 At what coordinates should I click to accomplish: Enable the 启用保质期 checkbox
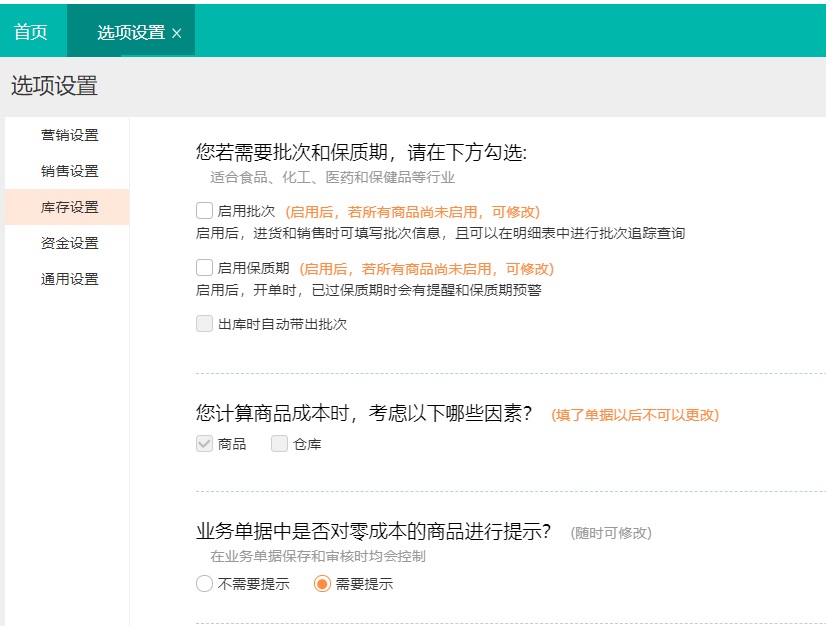click(204, 268)
